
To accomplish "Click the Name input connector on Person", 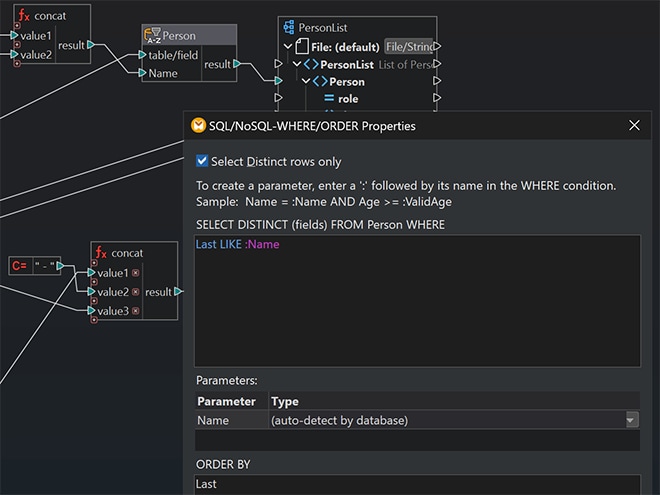I will [143, 73].
